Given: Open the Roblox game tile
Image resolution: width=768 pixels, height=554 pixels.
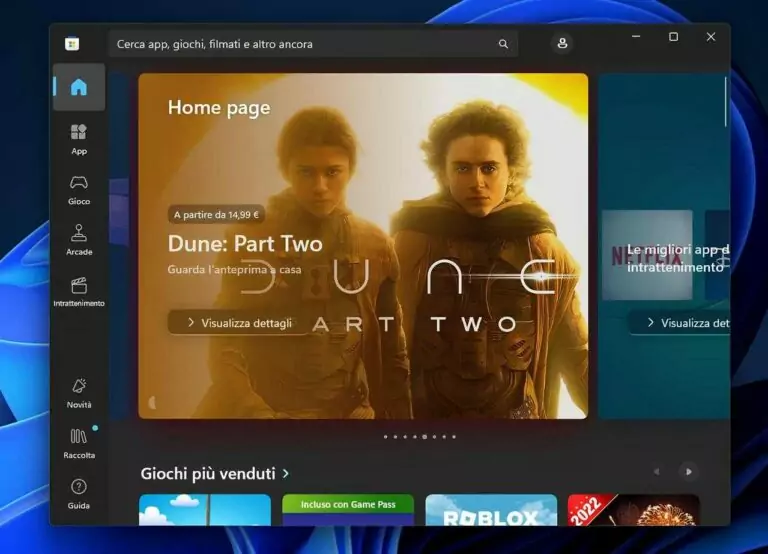Looking at the screenshot, I should tap(491, 510).
